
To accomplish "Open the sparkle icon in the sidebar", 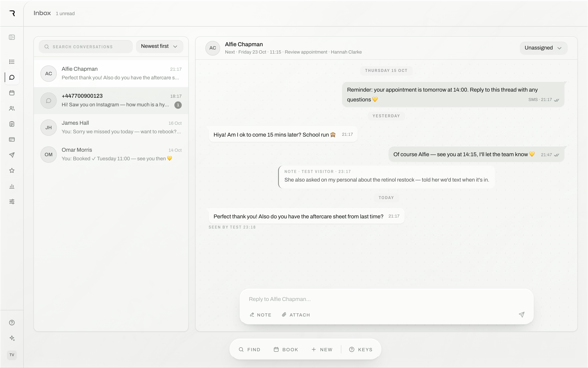I will pos(12,338).
